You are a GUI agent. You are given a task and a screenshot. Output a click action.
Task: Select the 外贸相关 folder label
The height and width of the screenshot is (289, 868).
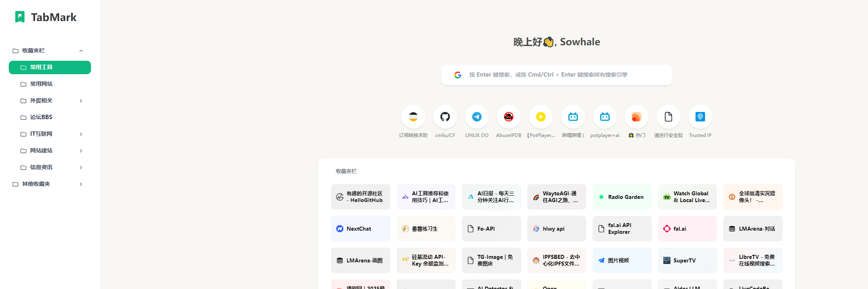[41, 100]
